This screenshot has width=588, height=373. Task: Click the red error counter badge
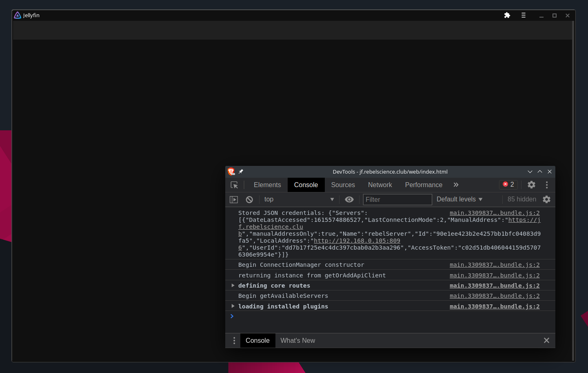(508, 185)
